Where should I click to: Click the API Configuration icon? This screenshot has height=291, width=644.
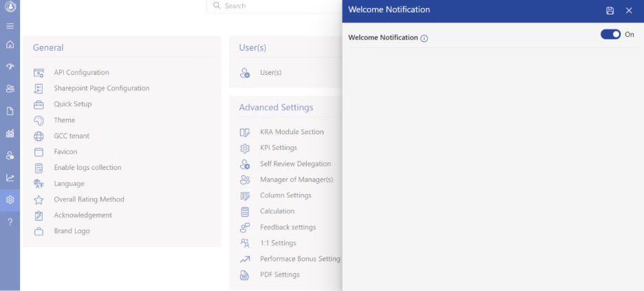tap(39, 73)
